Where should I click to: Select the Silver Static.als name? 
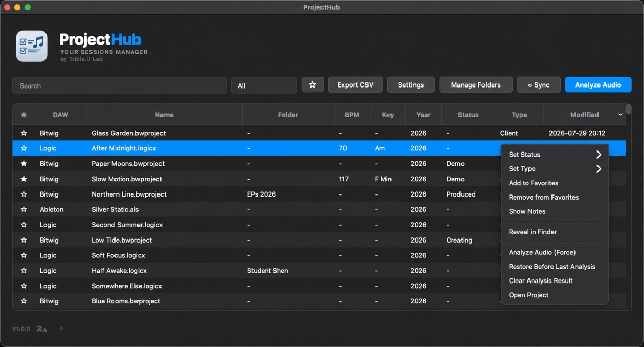click(115, 210)
